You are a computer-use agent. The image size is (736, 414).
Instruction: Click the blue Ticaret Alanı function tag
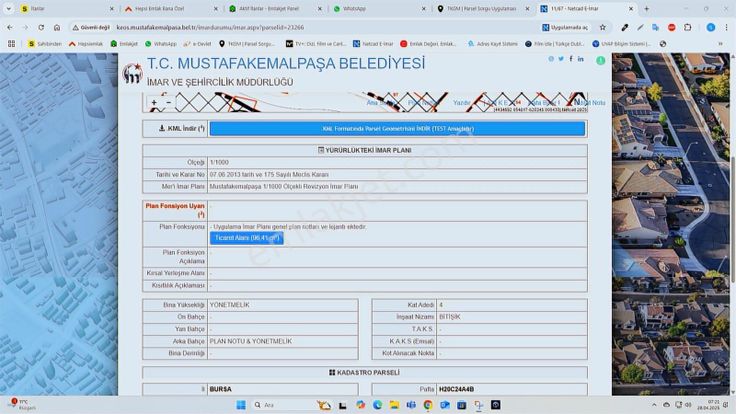point(246,238)
